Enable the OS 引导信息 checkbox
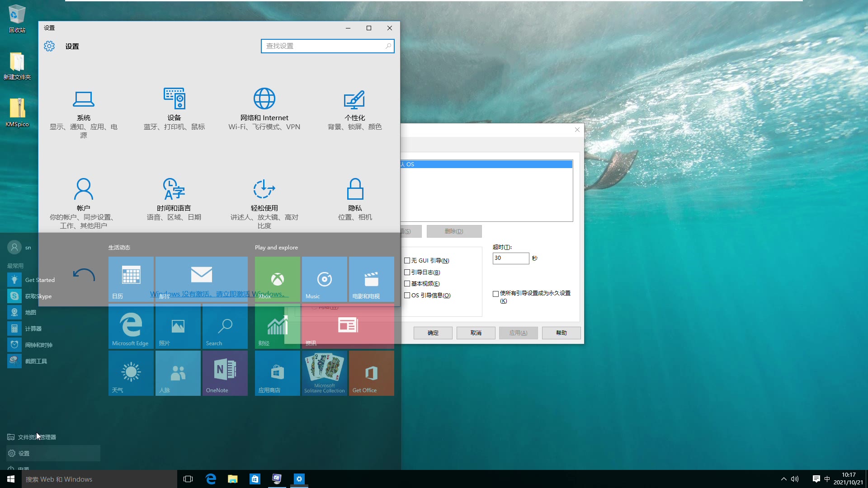This screenshot has height=488, width=868. (407, 295)
